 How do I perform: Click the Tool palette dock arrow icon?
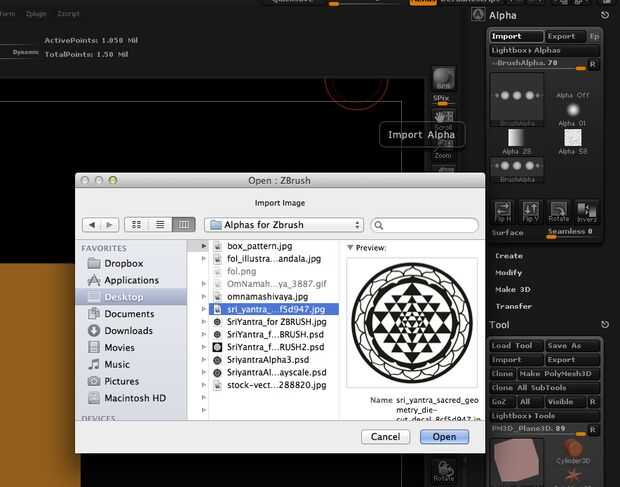pyautogui.click(x=605, y=325)
